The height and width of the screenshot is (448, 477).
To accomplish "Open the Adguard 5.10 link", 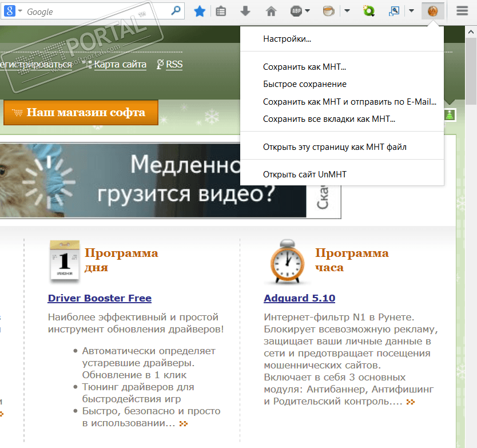I will [x=299, y=298].
